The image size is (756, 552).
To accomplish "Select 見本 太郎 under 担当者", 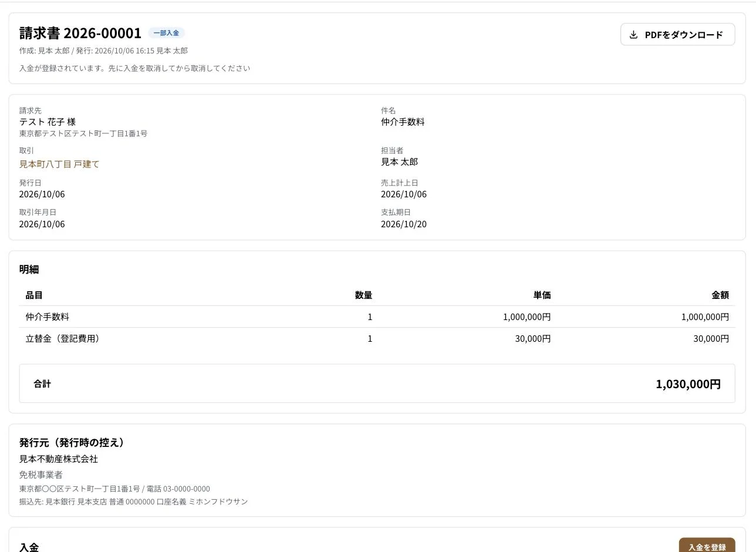I will (x=399, y=161).
